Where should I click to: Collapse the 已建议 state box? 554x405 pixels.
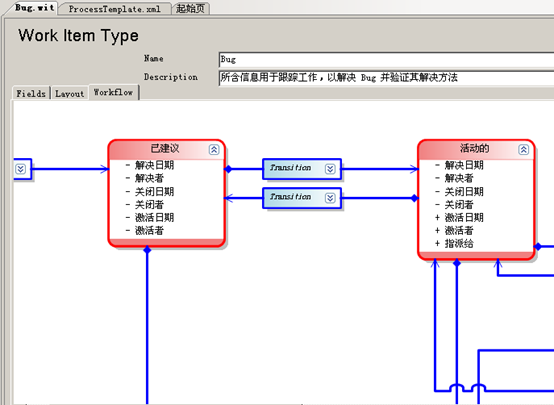[x=214, y=149]
